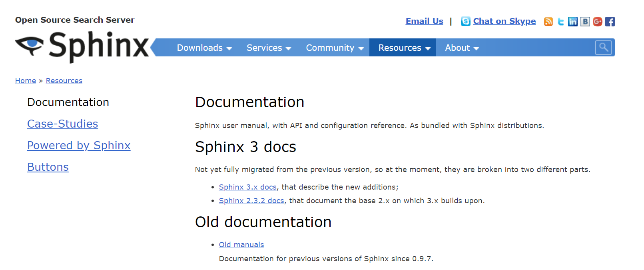Open the About dropdown menu

pos(462,48)
